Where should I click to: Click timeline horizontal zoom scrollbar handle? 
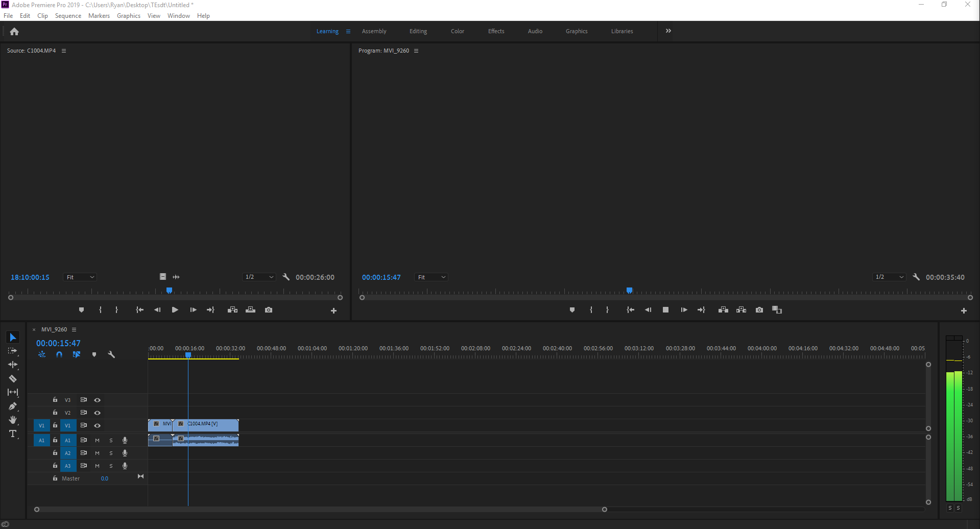click(x=605, y=509)
